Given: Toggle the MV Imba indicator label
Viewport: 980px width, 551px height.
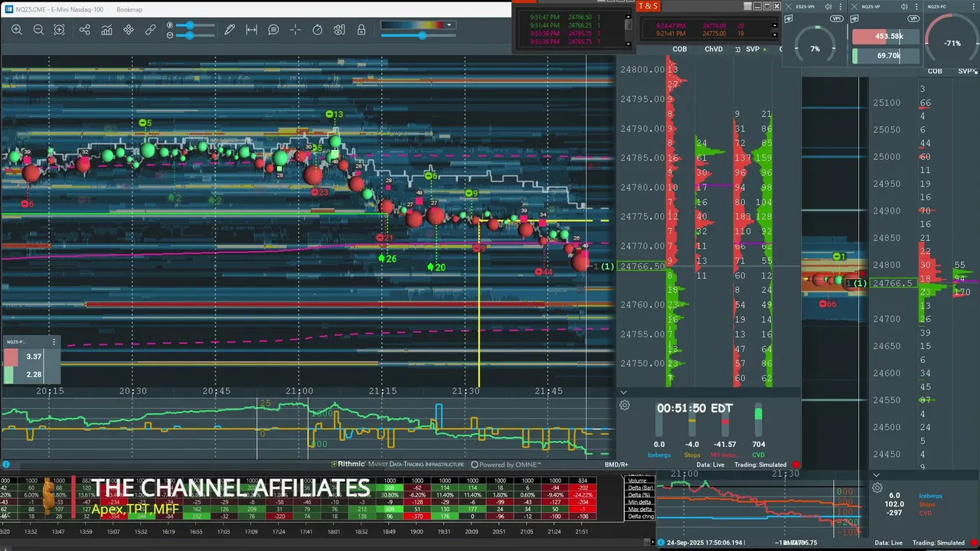Looking at the screenshot, I should point(725,455).
